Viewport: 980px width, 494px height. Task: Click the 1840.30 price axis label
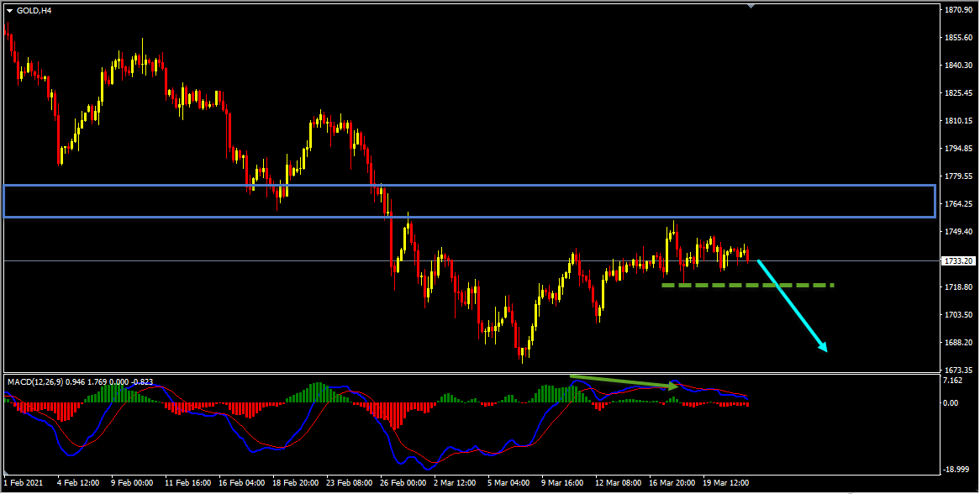click(x=958, y=65)
